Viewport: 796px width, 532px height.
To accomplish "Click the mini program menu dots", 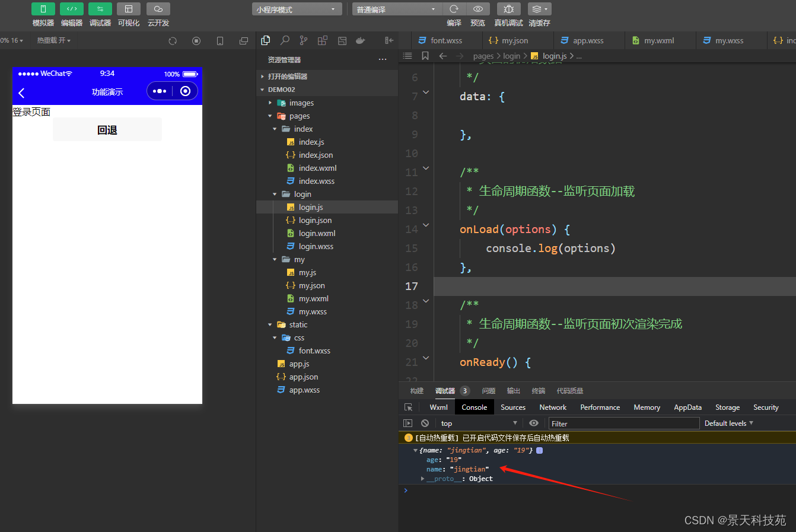I will pyautogui.click(x=160, y=91).
